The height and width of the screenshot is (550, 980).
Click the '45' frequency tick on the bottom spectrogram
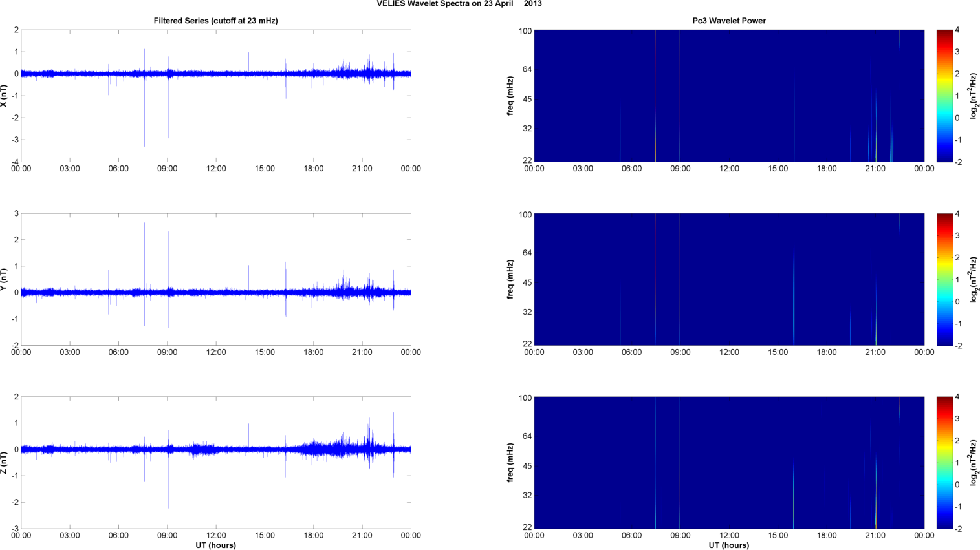point(527,466)
